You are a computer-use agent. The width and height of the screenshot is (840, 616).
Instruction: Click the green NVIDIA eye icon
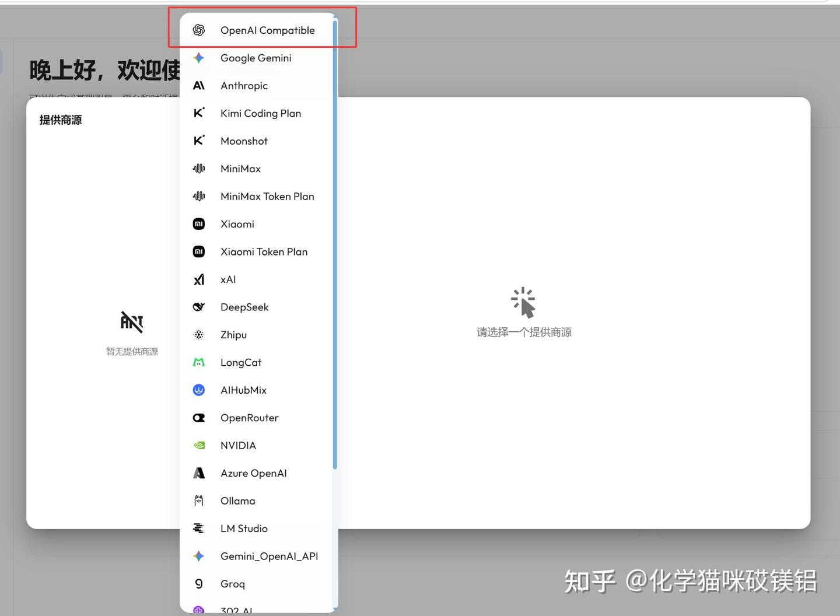[199, 446]
